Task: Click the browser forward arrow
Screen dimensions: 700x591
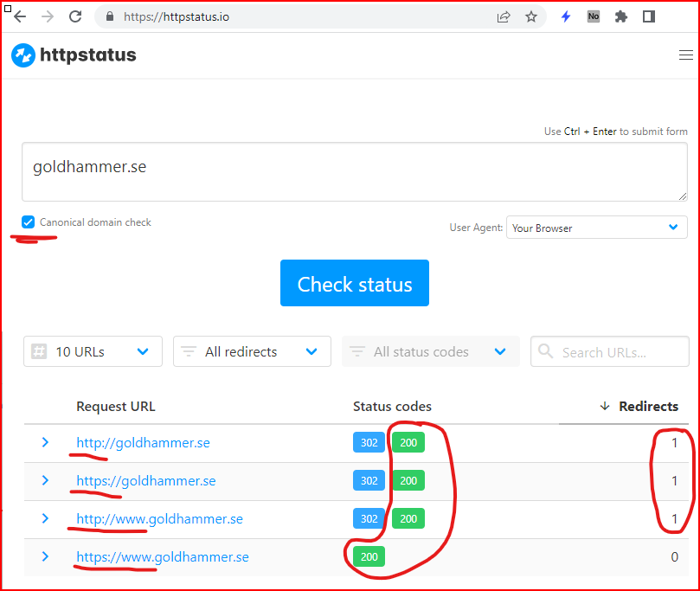Action: pos(48,16)
